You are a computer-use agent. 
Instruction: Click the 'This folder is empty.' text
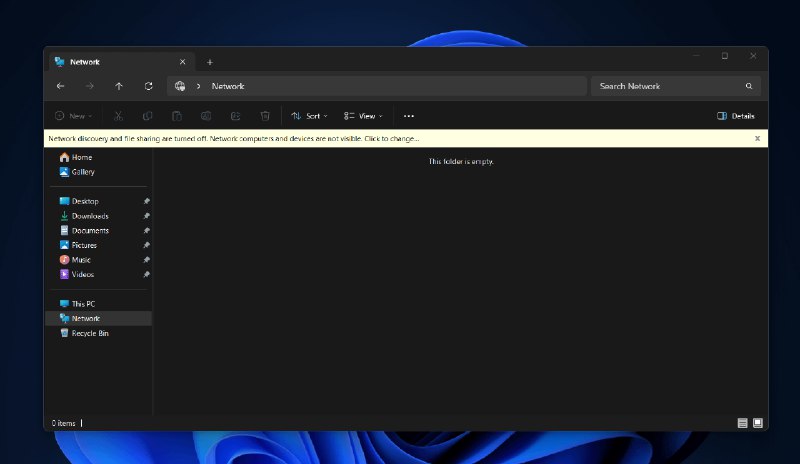[x=461, y=161]
